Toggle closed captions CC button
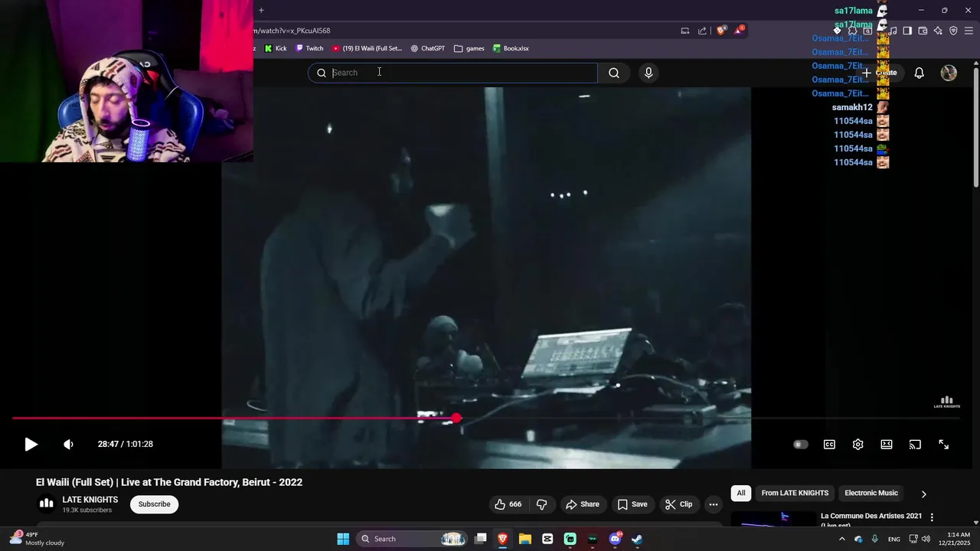Viewport: 980px width, 551px height. pos(829,445)
